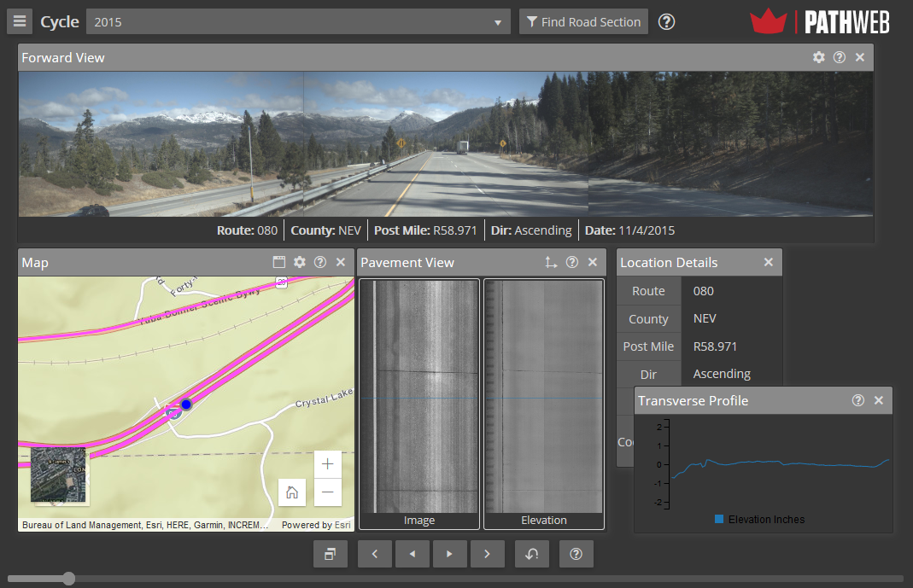Image resolution: width=913 pixels, height=588 pixels.
Task: Zoom out on the map
Action: [x=327, y=492]
